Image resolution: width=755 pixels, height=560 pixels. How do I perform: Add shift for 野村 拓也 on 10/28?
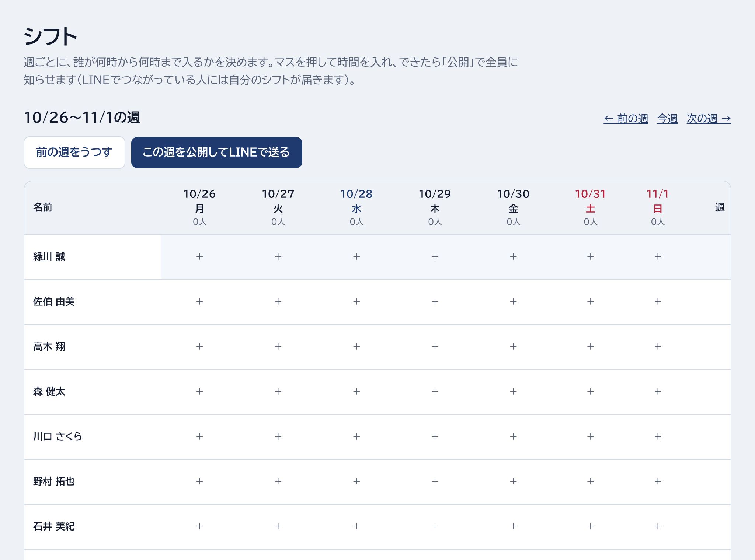[356, 482]
